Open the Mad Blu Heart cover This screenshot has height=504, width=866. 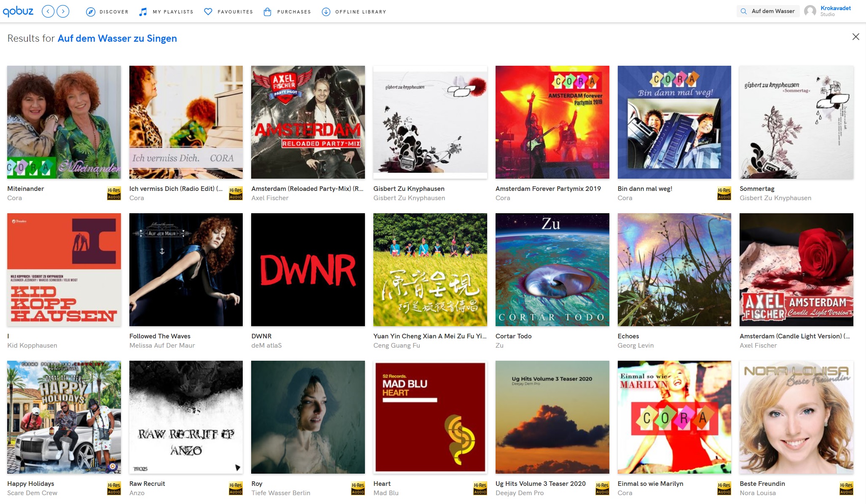coord(430,417)
